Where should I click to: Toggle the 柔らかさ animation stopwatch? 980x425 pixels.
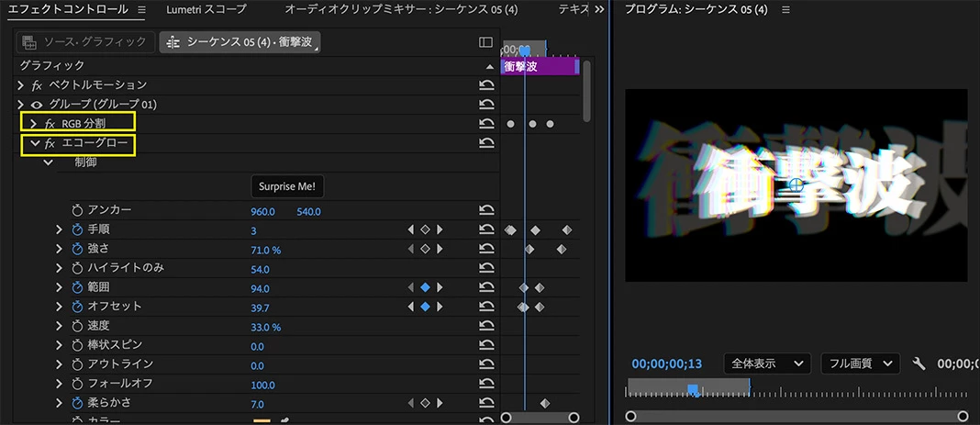coord(77,403)
